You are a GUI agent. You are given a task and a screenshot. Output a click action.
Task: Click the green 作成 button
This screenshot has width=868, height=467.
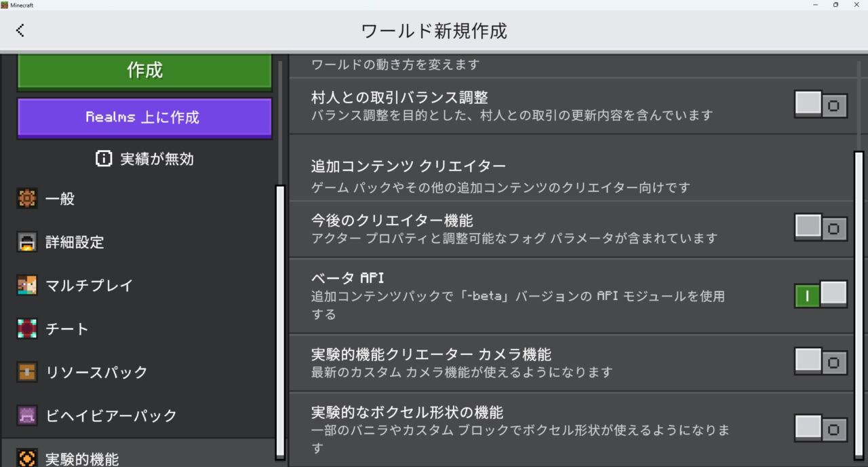[144, 71]
